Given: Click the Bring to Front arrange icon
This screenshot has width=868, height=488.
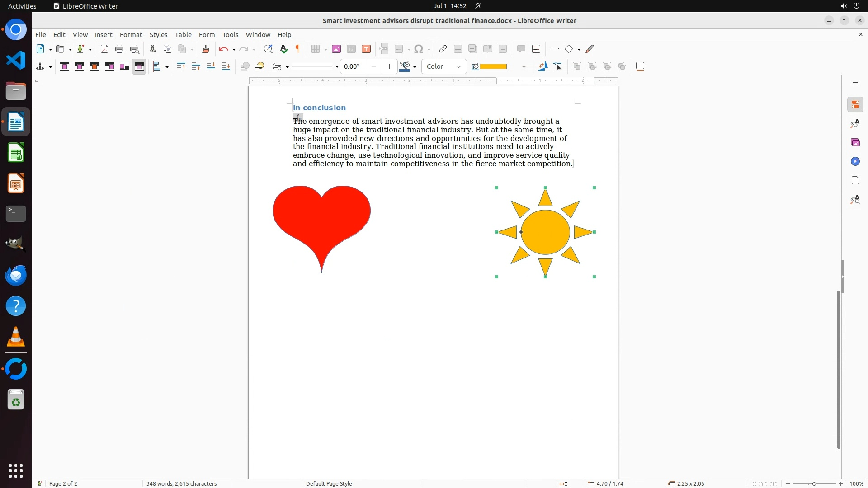Looking at the screenshot, I should (181, 67).
